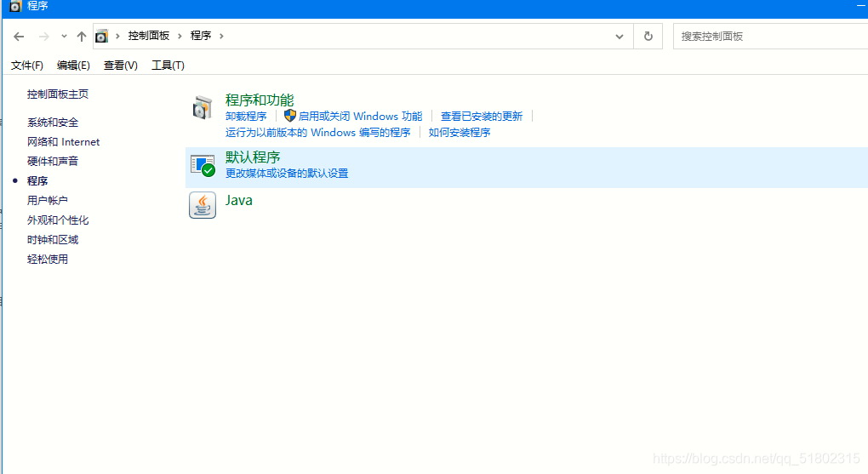
Task: Click 查看已安装的更新 link
Action: [x=481, y=117]
